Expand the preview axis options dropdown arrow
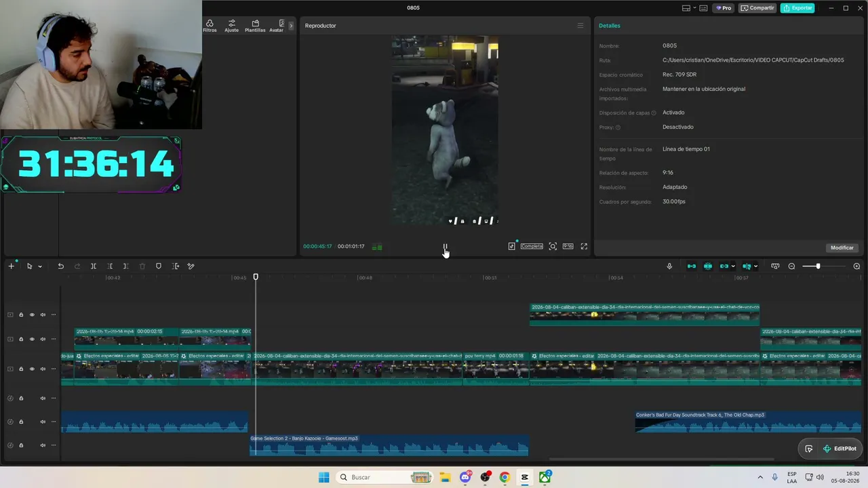 [755, 266]
